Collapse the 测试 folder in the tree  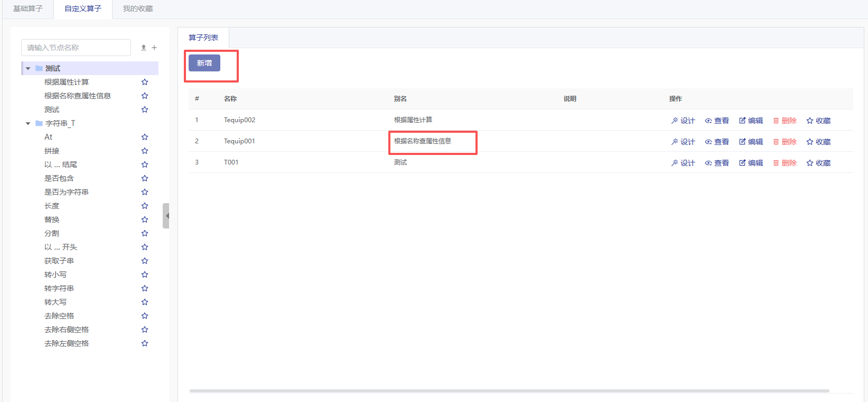28,68
